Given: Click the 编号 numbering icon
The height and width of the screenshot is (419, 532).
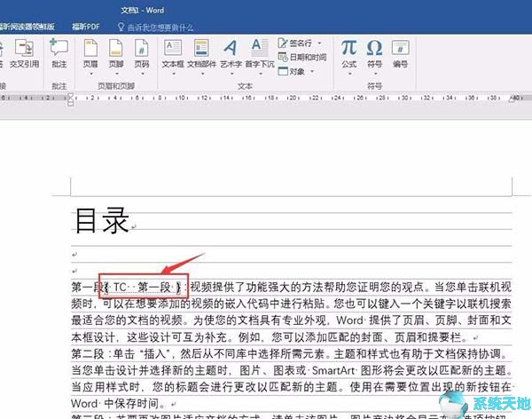Looking at the screenshot, I should 401,51.
